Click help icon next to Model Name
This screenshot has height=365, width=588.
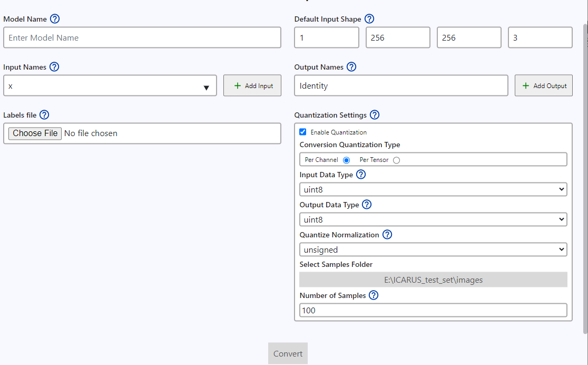[x=55, y=19]
